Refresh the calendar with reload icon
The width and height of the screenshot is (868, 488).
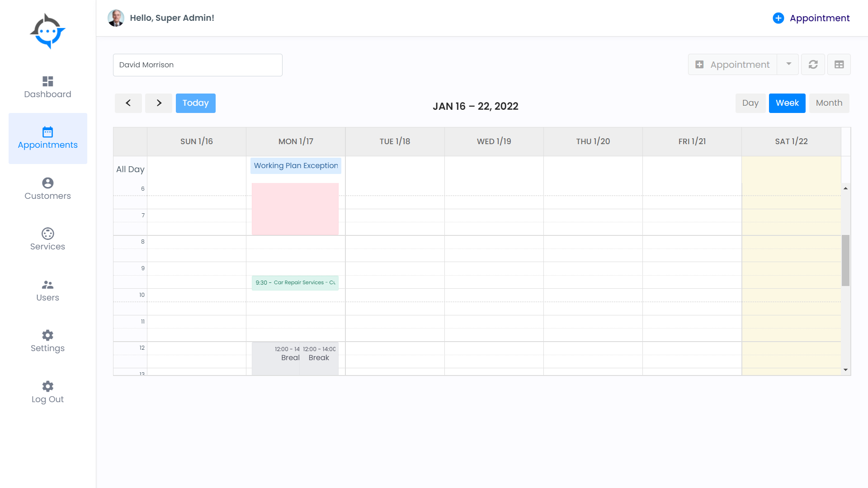click(813, 65)
